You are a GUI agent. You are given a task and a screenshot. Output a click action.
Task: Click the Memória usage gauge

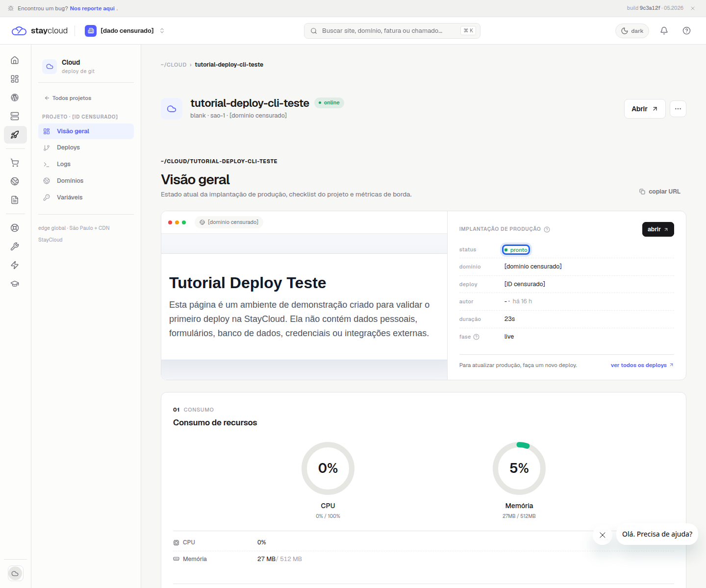[x=519, y=468]
